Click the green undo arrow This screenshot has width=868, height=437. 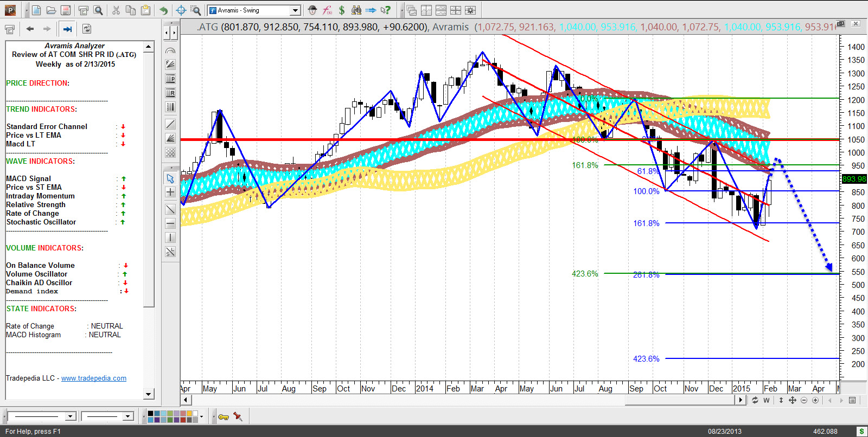[163, 10]
